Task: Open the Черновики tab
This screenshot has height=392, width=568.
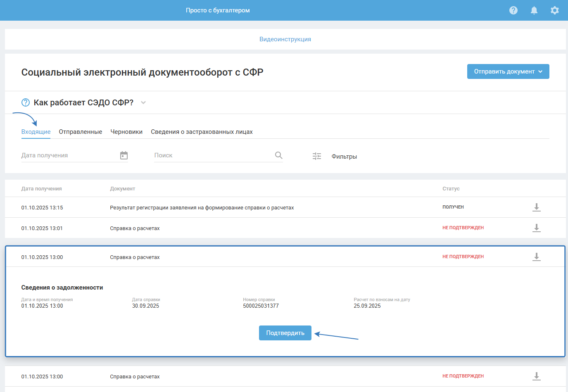Action: (x=126, y=132)
